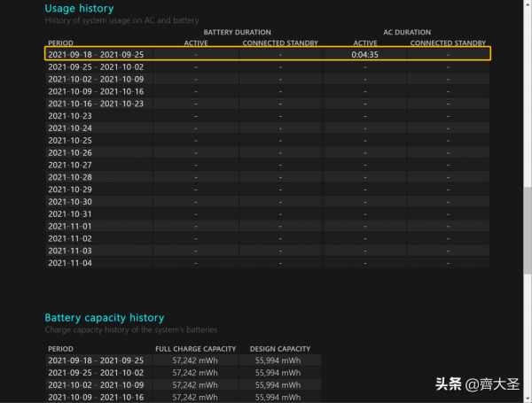Screen dimensions: 532x403
Task: Click the DESIGN CAPACITY column header
Action: click(280, 349)
